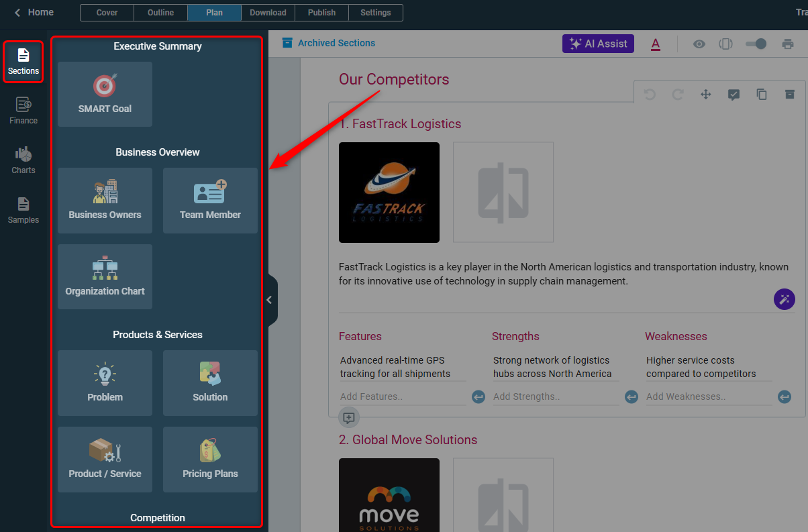Image resolution: width=808 pixels, height=532 pixels.
Task: Click the 1. FastTrack Logistics title
Action: coord(400,124)
